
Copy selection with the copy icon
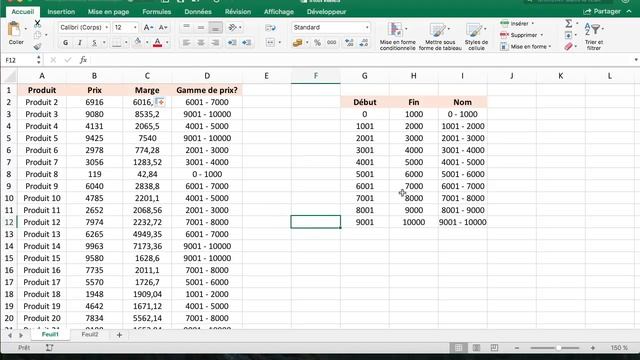coord(38,35)
